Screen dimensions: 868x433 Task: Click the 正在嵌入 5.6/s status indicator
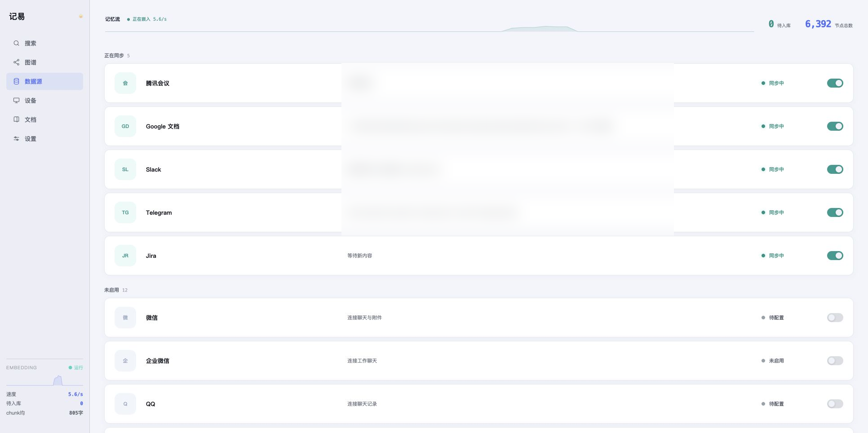[x=147, y=19]
